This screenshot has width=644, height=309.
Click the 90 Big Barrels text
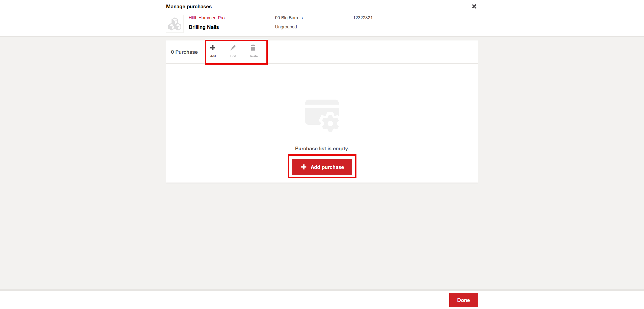(x=289, y=18)
